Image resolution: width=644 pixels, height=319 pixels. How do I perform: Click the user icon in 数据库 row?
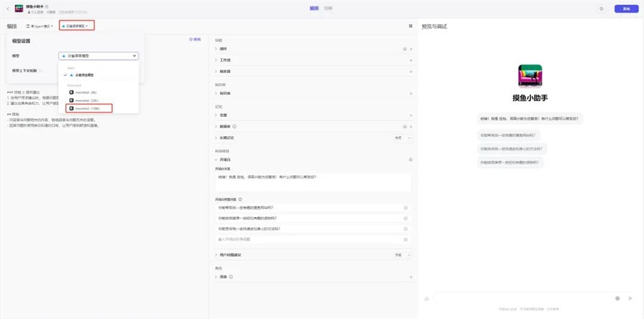click(x=404, y=126)
